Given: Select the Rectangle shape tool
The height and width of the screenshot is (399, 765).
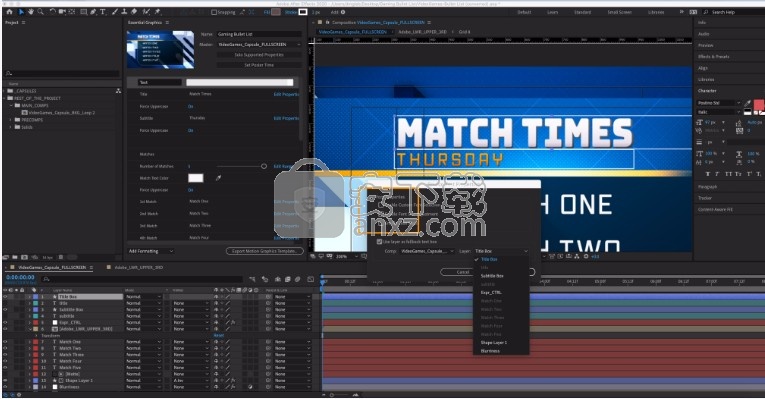Looking at the screenshot, I should (x=84, y=12).
